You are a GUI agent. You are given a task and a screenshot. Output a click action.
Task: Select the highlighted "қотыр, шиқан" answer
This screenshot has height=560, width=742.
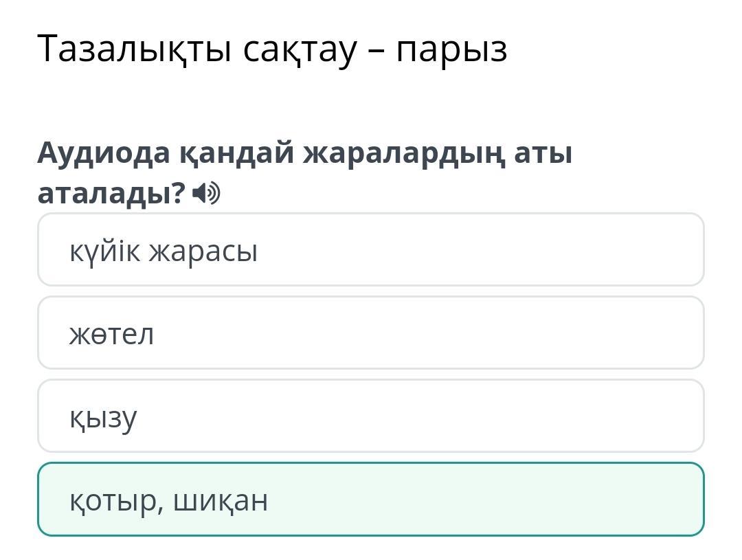click(x=371, y=500)
